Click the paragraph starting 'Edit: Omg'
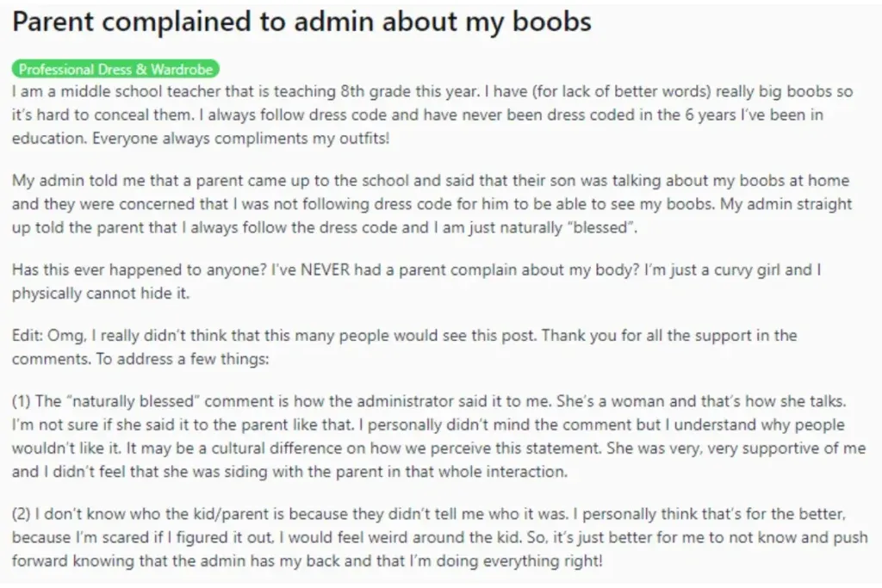This screenshot has height=588, width=882. pyautogui.click(x=405, y=347)
